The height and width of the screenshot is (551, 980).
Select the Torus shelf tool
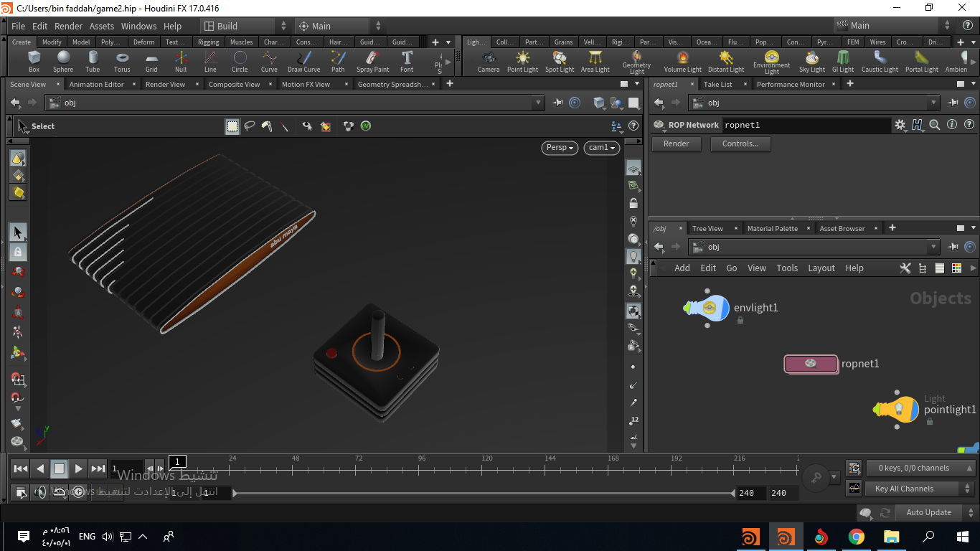coord(122,62)
